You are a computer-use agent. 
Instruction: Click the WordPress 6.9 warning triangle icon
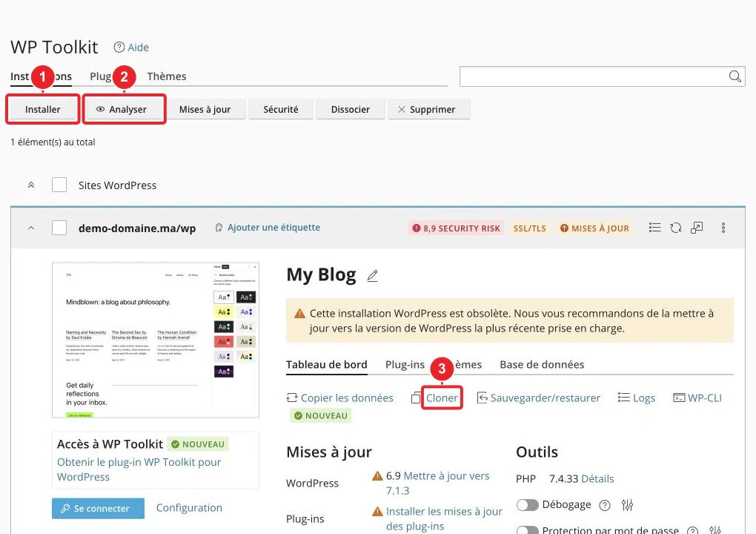point(377,476)
